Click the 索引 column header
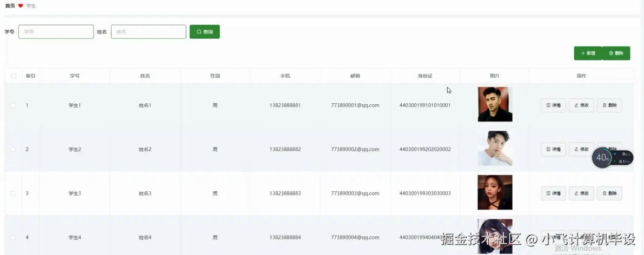The height and width of the screenshot is (255, 644). coord(30,76)
